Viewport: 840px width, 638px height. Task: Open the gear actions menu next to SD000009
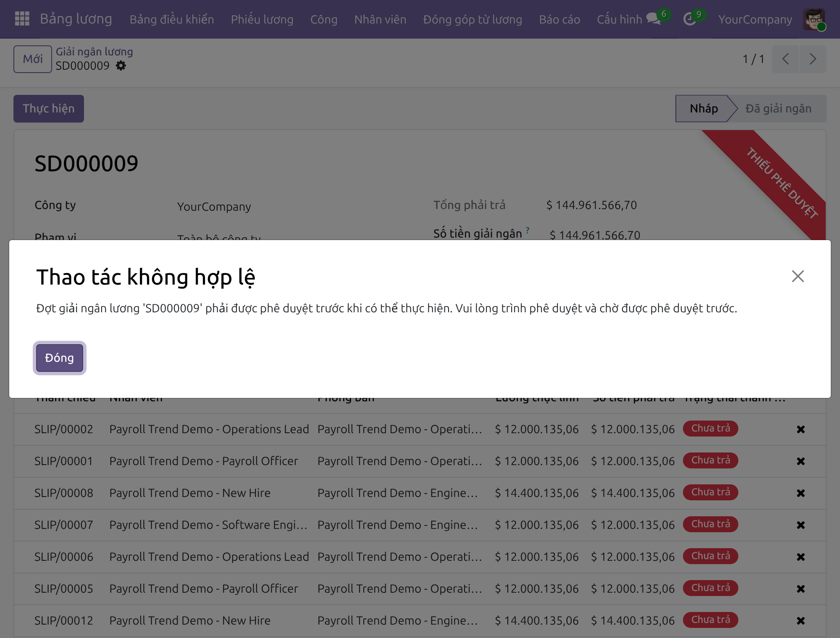coord(121,66)
